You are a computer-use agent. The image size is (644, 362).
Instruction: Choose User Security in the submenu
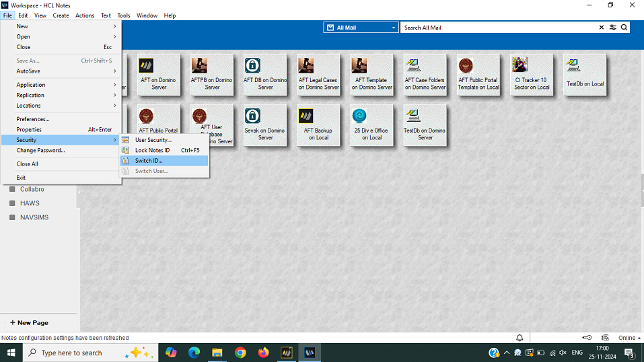[164, 140]
